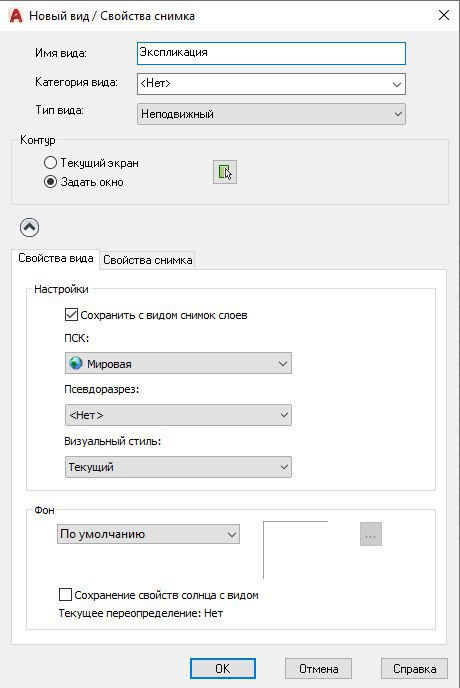Open the Псевдоразрез dropdown
The height and width of the screenshot is (688, 460).
[x=178, y=415]
